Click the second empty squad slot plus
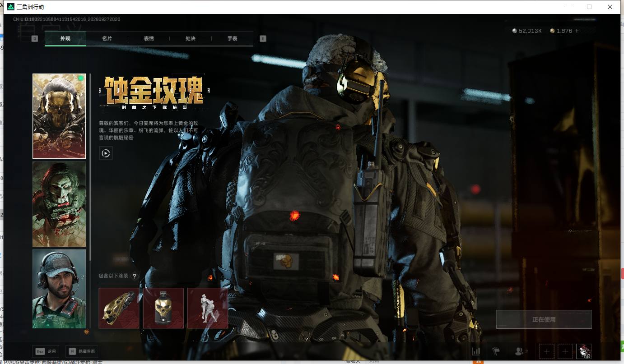The image size is (624, 364). click(565, 351)
